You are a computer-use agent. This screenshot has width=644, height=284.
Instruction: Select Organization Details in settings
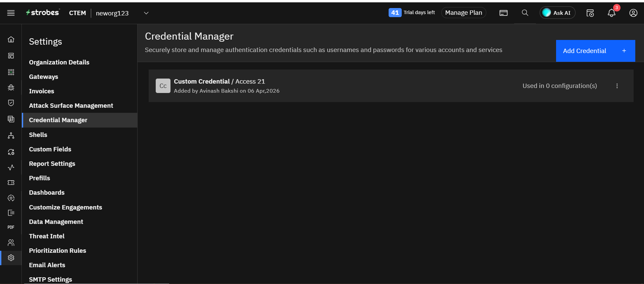(59, 62)
